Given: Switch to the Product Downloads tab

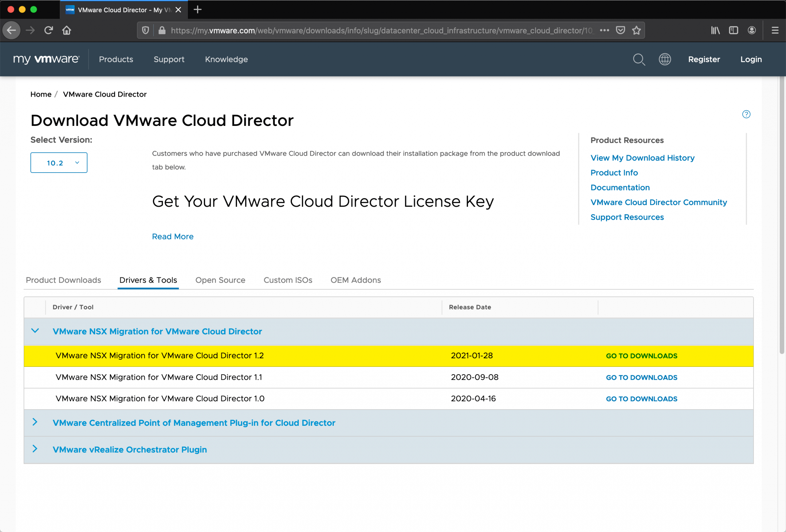Looking at the screenshot, I should [63, 280].
